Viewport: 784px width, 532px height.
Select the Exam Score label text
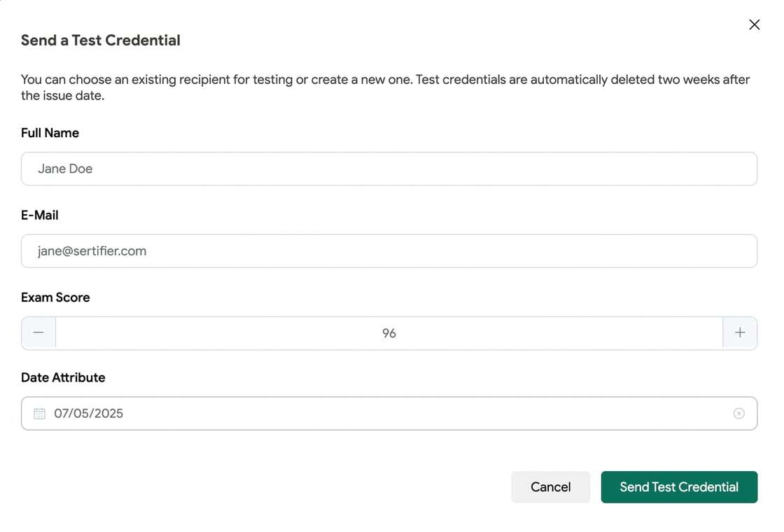[x=55, y=297]
